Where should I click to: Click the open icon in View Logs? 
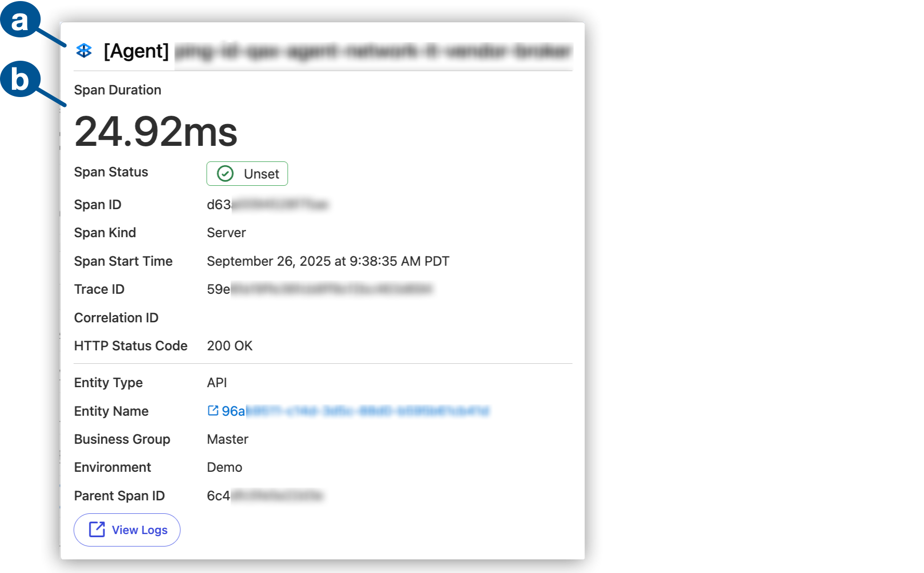[97, 529]
